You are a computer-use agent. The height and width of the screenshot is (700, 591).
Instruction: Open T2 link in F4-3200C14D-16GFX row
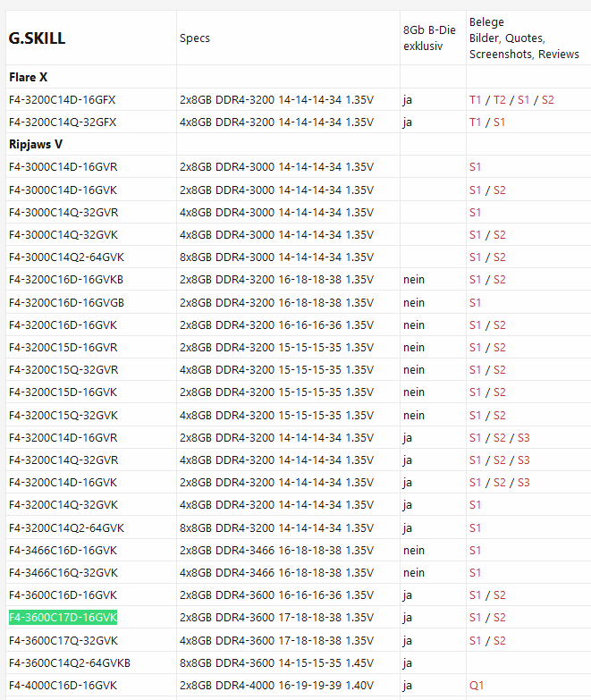499,99
